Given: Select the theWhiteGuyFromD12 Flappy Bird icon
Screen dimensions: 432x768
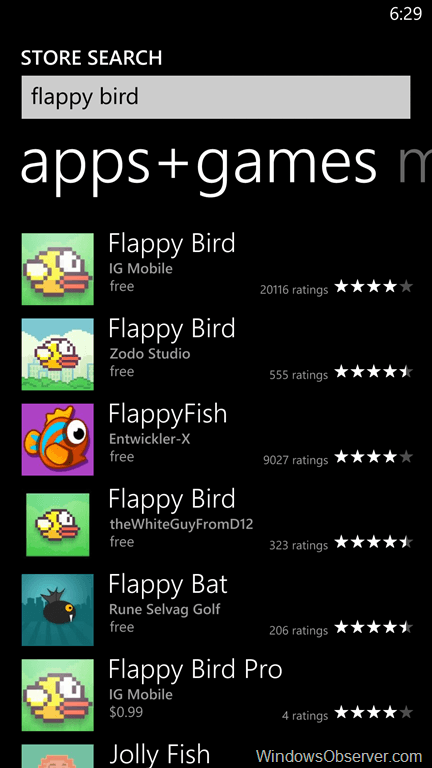Looking at the screenshot, I should coord(57,525).
